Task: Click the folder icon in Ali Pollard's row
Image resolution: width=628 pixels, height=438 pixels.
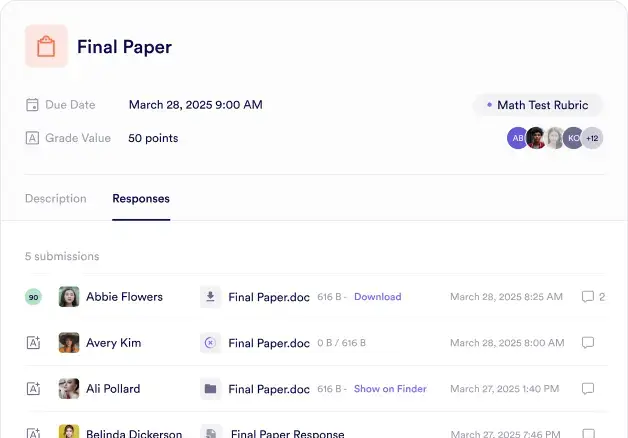Action: click(x=210, y=389)
